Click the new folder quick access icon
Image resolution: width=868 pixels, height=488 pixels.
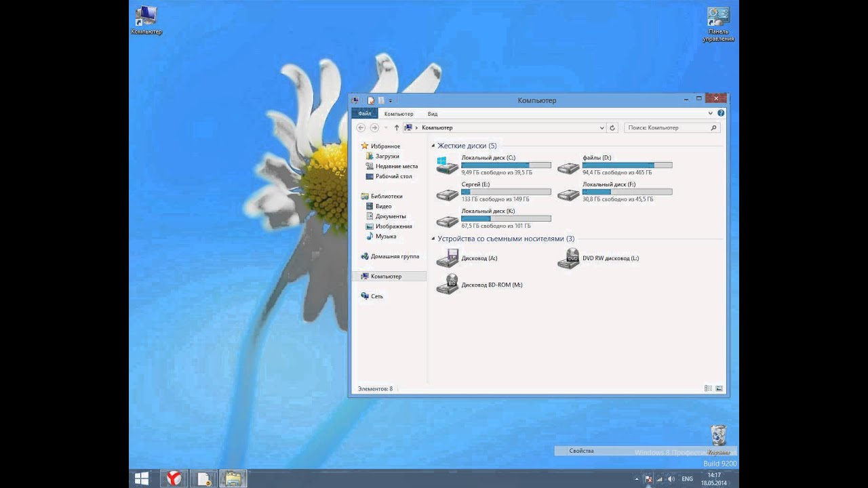pos(380,100)
